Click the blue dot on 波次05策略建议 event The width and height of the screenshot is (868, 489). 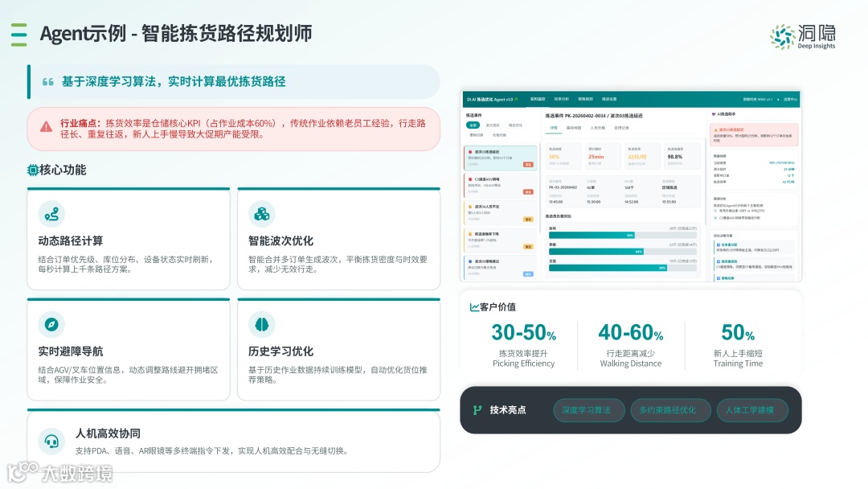[x=470, y=261]
